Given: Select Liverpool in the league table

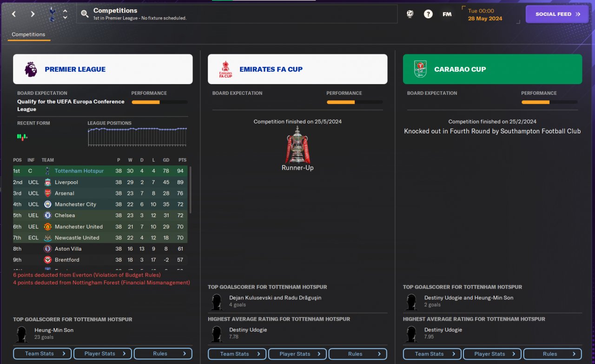Looking at the screenshot, I should [x=100, y=182].
